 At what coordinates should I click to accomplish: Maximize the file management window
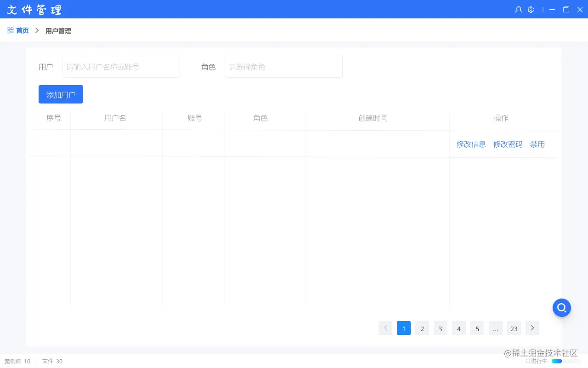(566, 9)
